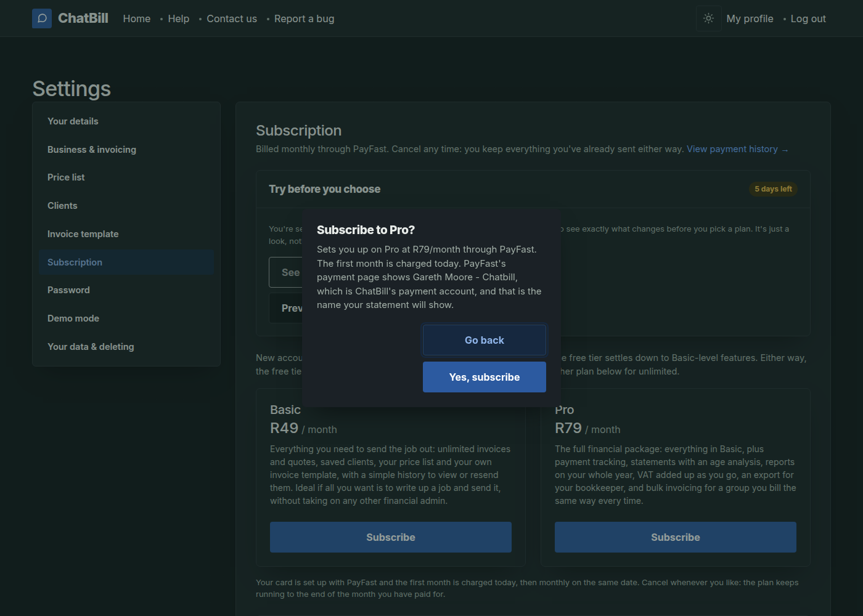Click the '5 days left' badge
The image size is (863, 616).
[x=774, y=189]
